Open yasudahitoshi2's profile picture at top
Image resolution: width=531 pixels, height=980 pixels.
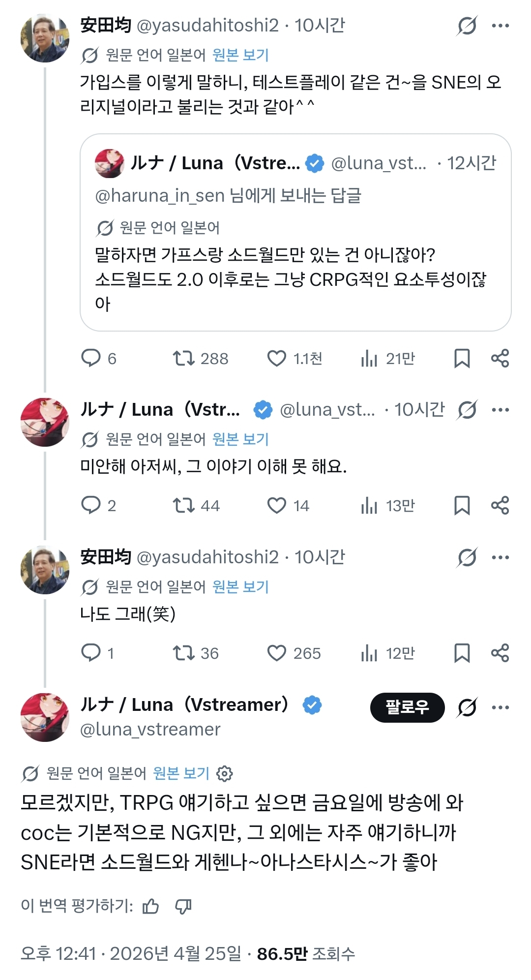click(x=45, y=38)
